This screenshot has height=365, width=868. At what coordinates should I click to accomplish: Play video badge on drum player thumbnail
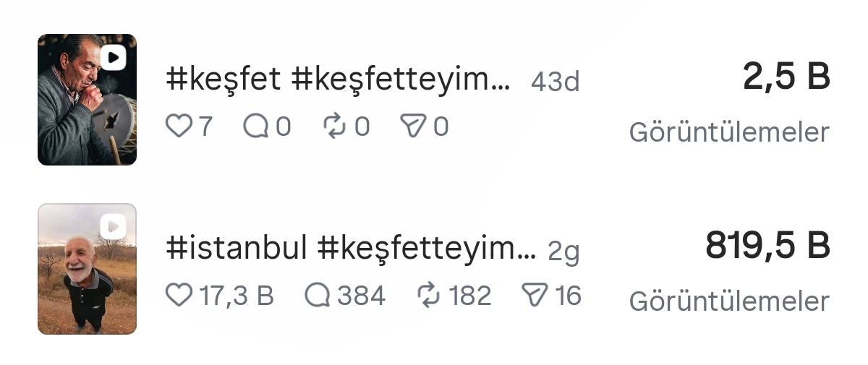(114, 57)
